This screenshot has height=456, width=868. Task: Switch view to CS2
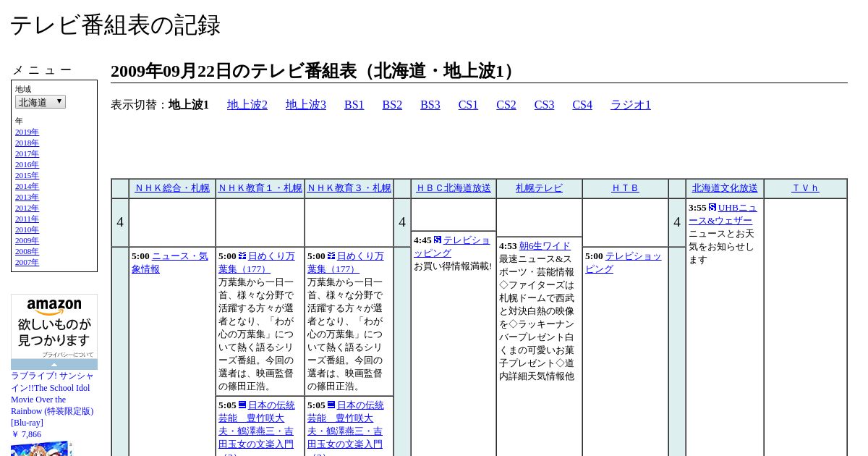click(x=506, y=105)
